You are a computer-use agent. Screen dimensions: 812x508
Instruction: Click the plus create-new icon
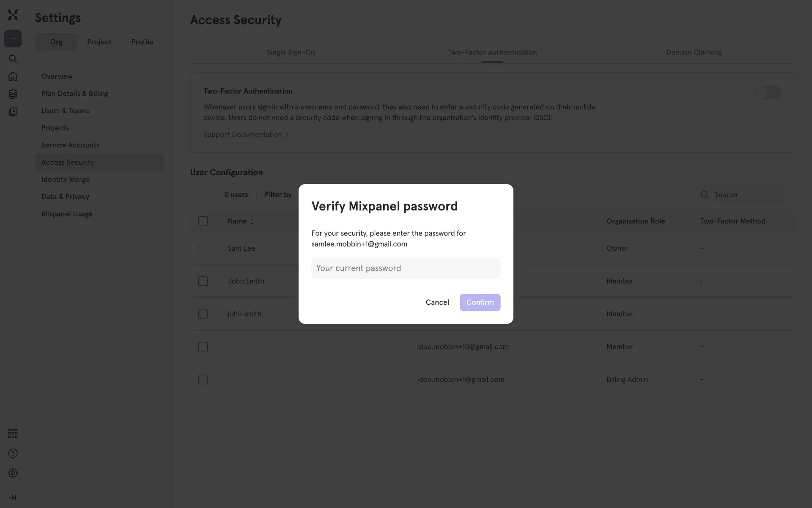coord(13,39)
